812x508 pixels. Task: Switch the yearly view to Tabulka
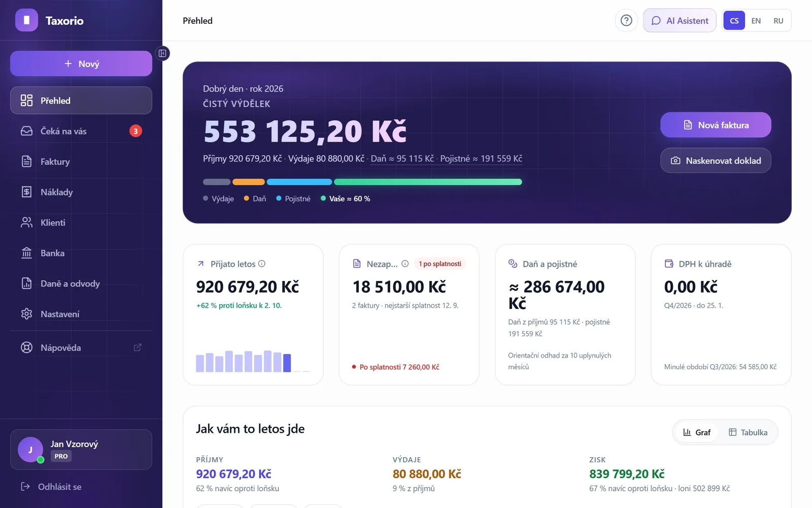click(748, 432)
